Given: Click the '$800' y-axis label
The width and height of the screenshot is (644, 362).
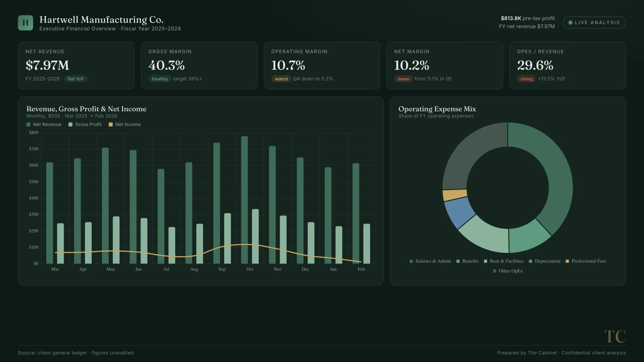Looking at the screenshot, I should (x=34, y=133).
